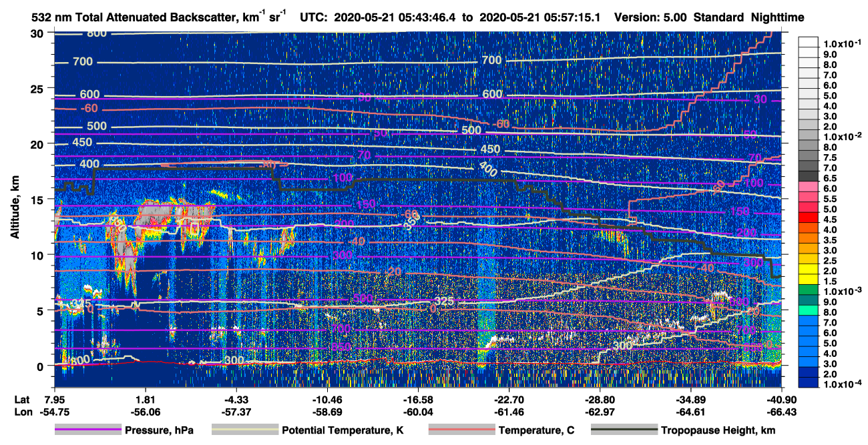Click latitude value 7.95
Screen dimensions: 868x445
click(x=54, y=399)
